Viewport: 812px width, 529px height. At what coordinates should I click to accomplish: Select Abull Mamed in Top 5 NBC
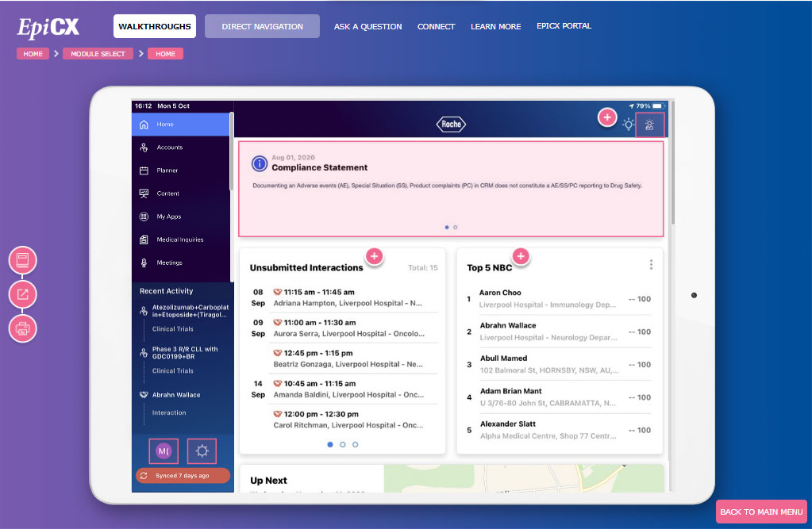coord(559,364)
